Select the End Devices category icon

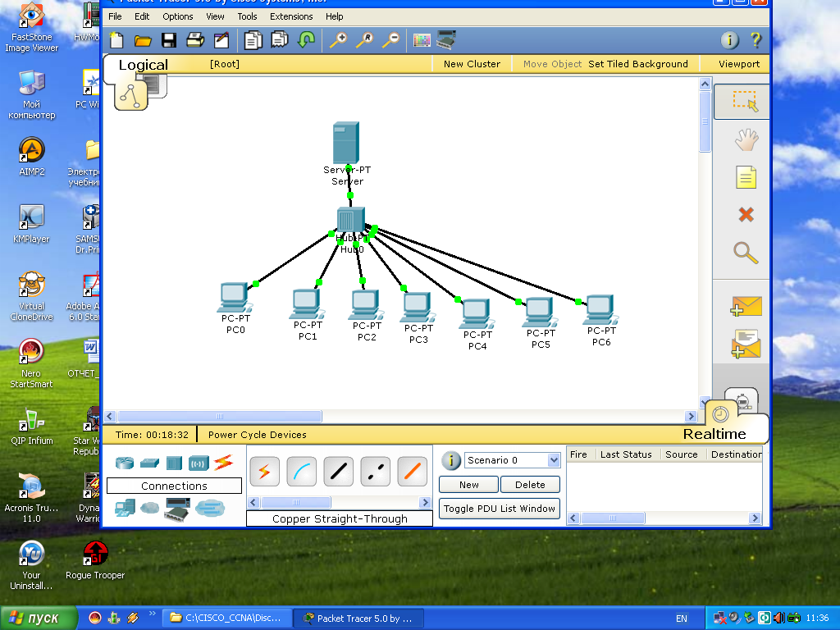point(125,507)
